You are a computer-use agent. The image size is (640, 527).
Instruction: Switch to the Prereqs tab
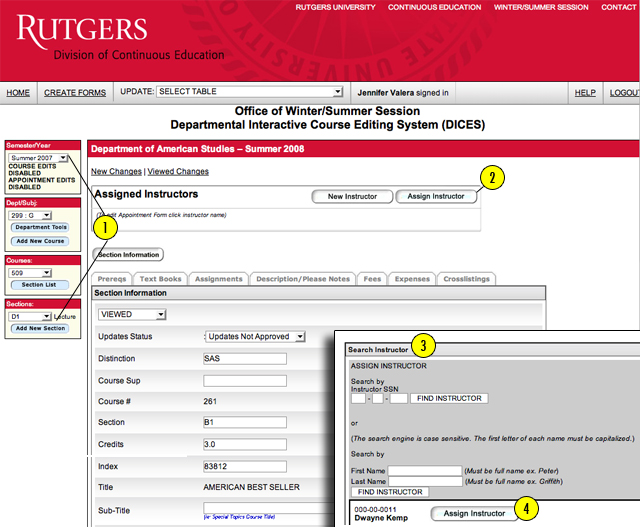click(x=112, y=279)
